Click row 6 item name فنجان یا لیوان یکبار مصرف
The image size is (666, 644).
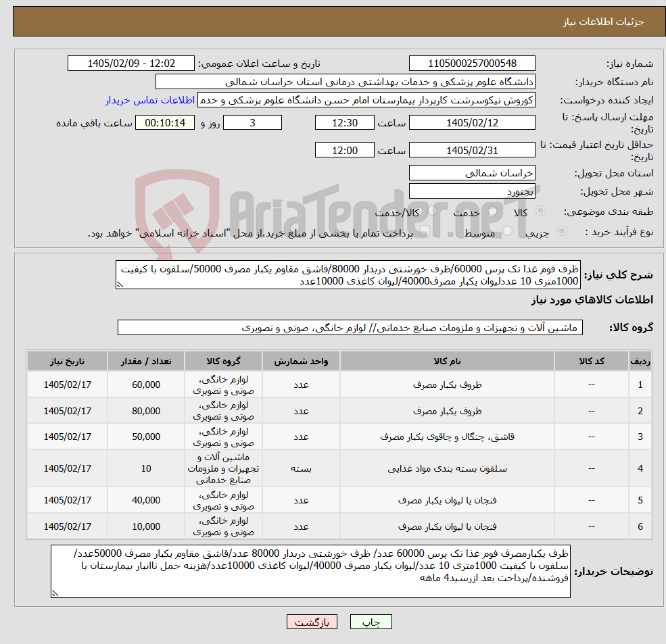(447, 526)
